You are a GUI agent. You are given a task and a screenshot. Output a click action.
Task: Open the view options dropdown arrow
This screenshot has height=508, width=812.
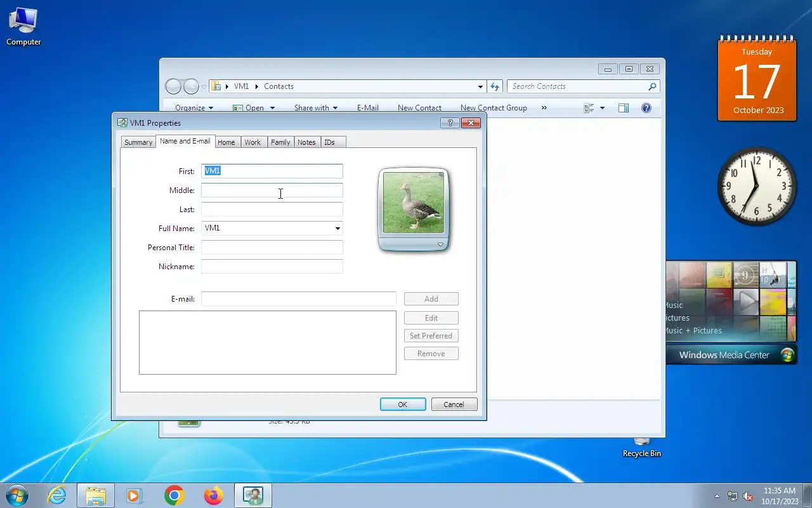tap(602, 108)
